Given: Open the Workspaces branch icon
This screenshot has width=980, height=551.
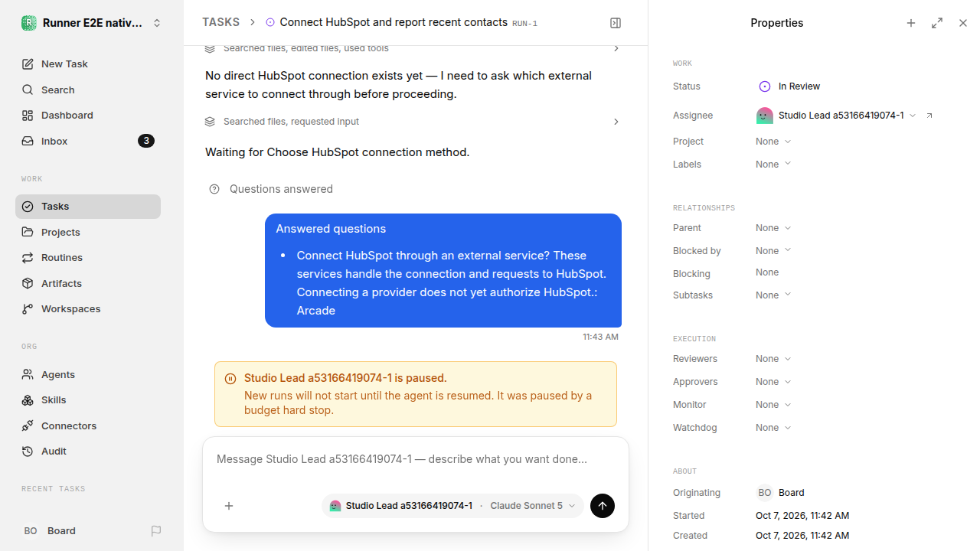Looking at the screenshot, I should [x=28, y=309].
